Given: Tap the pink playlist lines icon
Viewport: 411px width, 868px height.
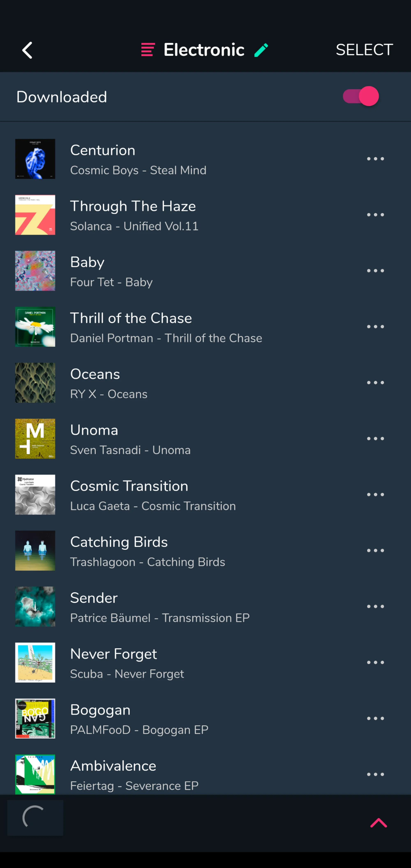Looking at the screenshot, I should coord(148,50).
